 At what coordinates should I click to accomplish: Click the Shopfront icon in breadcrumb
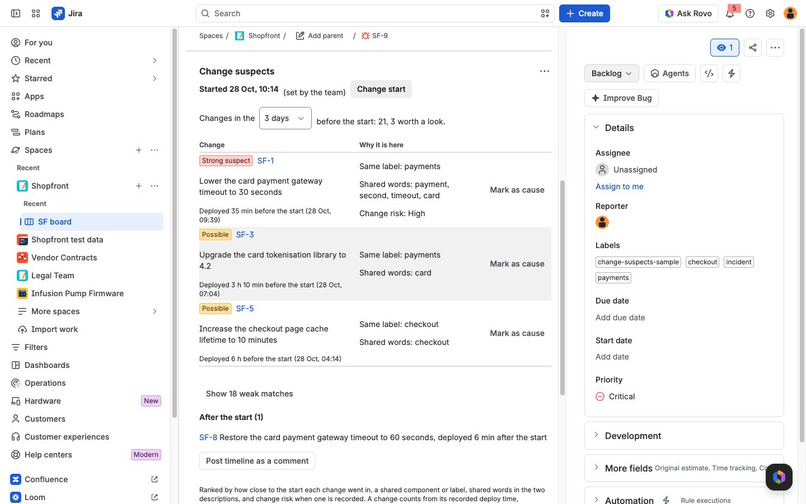[240, 35]
